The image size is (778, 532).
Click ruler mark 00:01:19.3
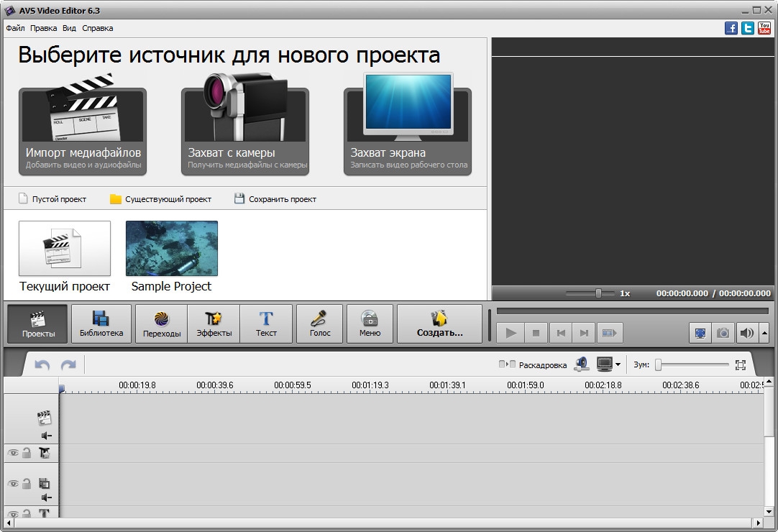click(370, 385)
